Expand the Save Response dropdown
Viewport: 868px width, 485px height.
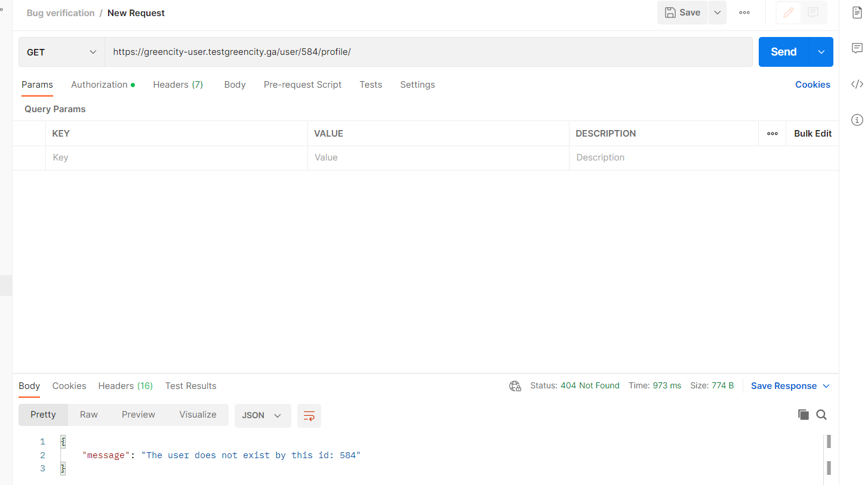[x=827, y=385]
